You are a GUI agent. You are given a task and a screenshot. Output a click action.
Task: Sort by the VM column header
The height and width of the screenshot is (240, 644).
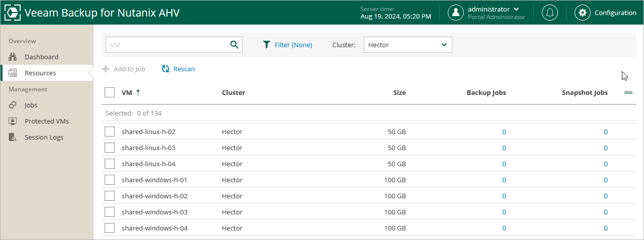127,92
